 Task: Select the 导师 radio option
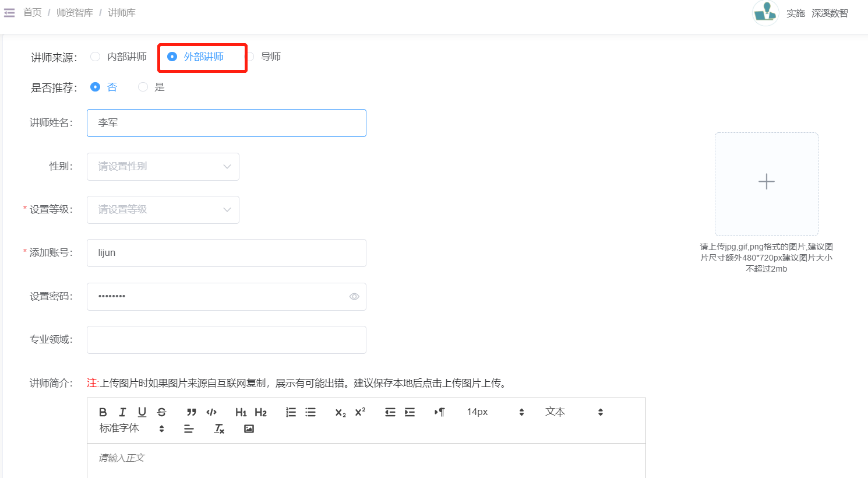pyautogui.click(x=250, y=57)
